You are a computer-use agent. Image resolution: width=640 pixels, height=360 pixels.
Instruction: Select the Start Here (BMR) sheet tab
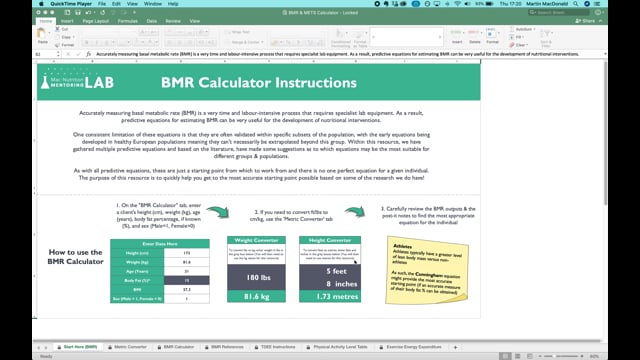[77, 347]
